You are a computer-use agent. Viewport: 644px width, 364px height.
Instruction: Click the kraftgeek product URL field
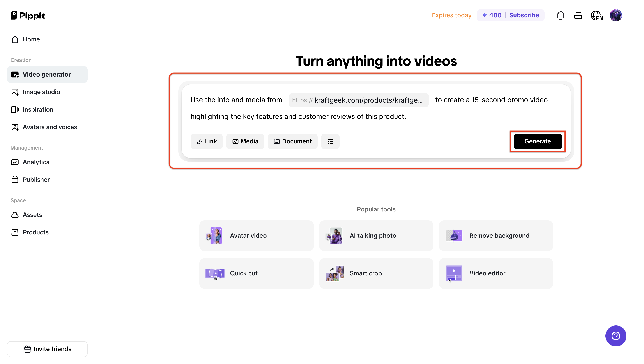click(359, 100)
